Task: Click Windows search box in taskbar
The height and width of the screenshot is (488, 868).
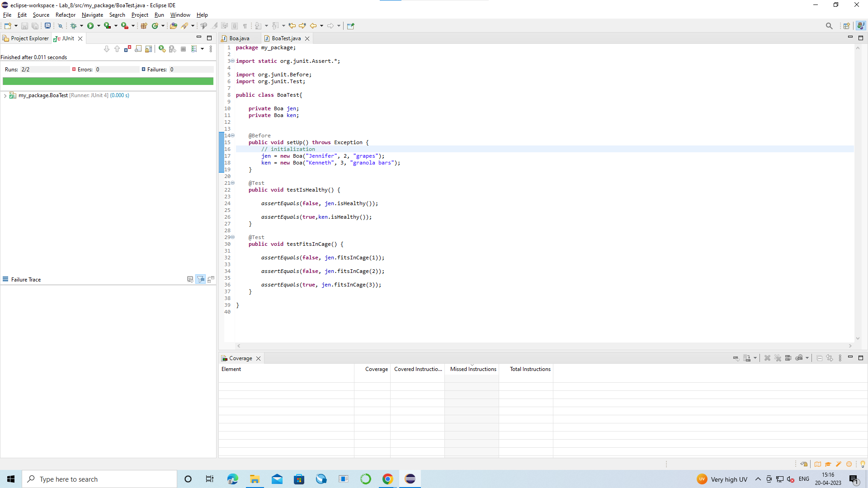Action: (99, 479)
